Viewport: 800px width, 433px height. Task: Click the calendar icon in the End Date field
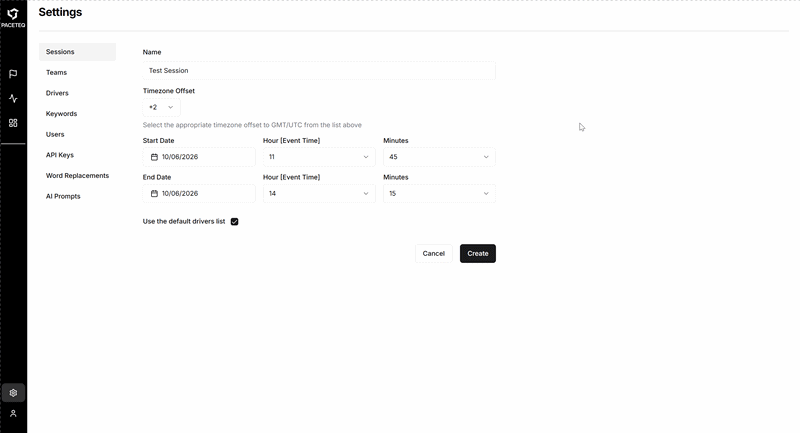click(x=154, y=194)
